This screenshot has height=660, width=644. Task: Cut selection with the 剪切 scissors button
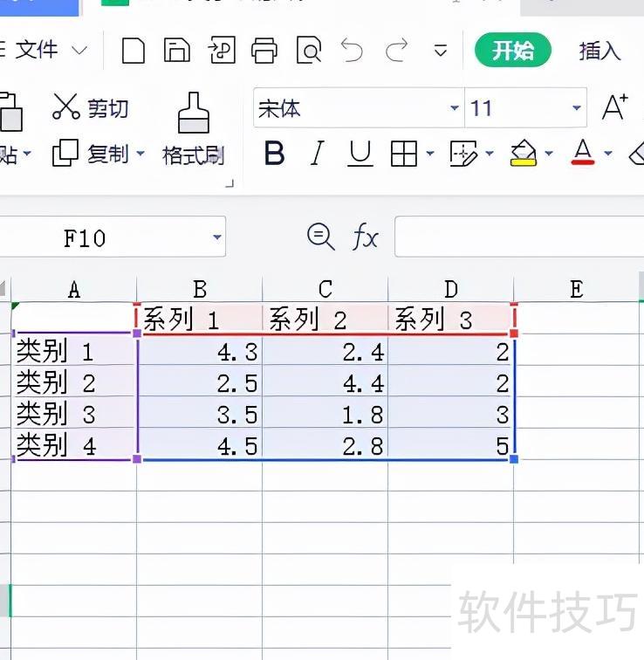tap(91, 107)
